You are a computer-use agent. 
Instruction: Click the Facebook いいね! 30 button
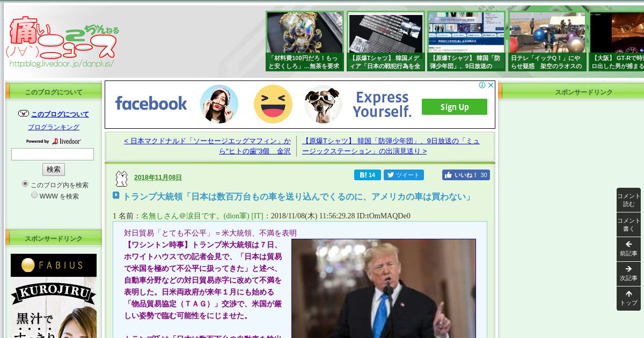point(466,175)
